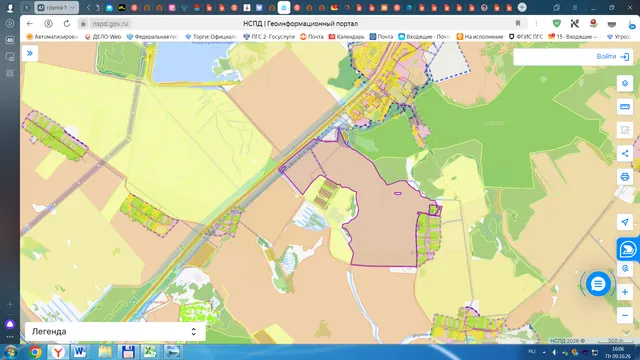640x360 pixels.
Task: Open the round blue chat message button
Action: pos(598,284)
